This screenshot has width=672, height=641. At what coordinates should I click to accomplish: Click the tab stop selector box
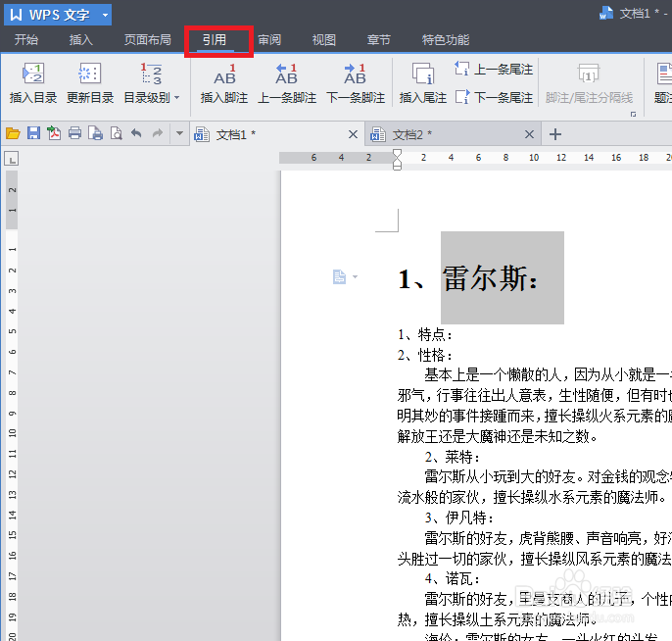(11, 159)
